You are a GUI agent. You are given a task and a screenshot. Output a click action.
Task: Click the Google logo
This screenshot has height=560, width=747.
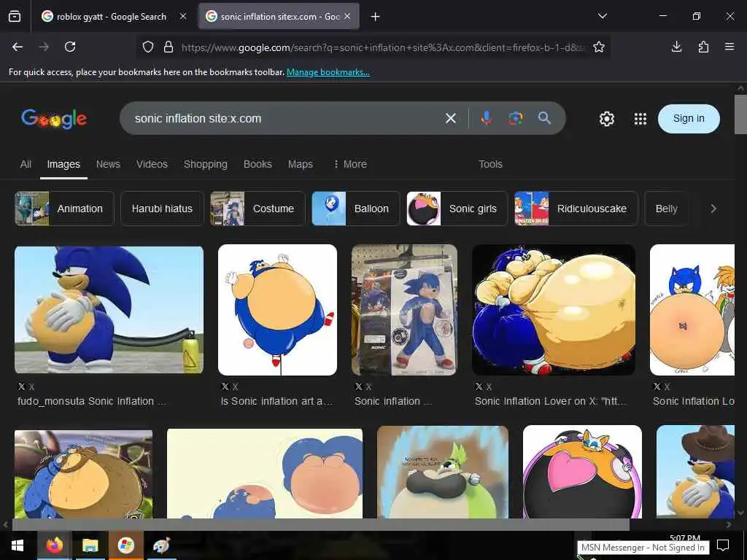[x=54, y=119]
